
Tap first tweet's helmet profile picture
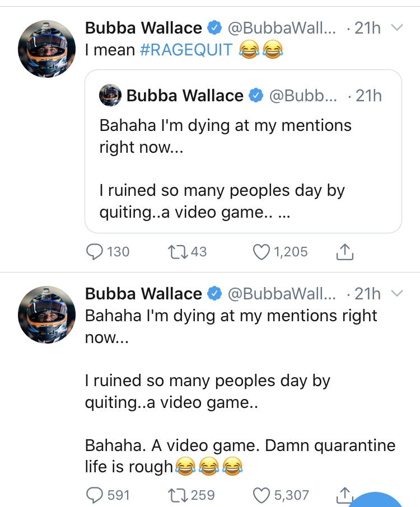[48, 51]
